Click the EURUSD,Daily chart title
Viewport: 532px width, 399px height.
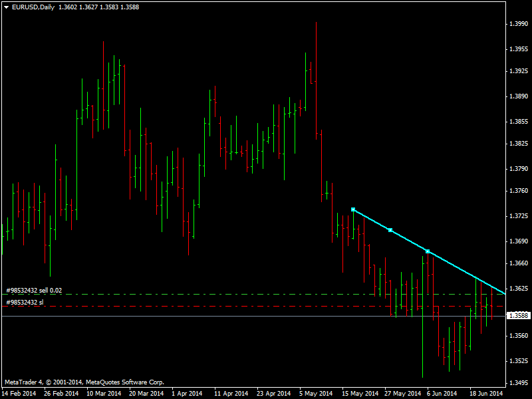pos(33,7)
